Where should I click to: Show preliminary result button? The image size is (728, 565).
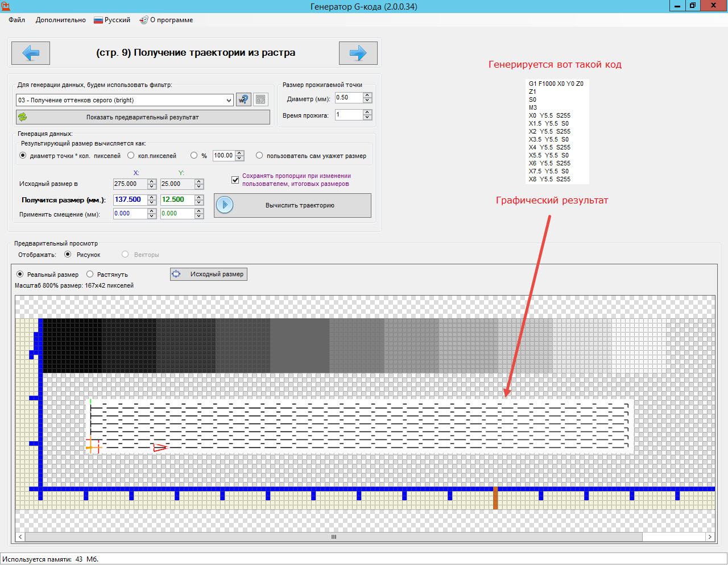[x=143, y=117]
